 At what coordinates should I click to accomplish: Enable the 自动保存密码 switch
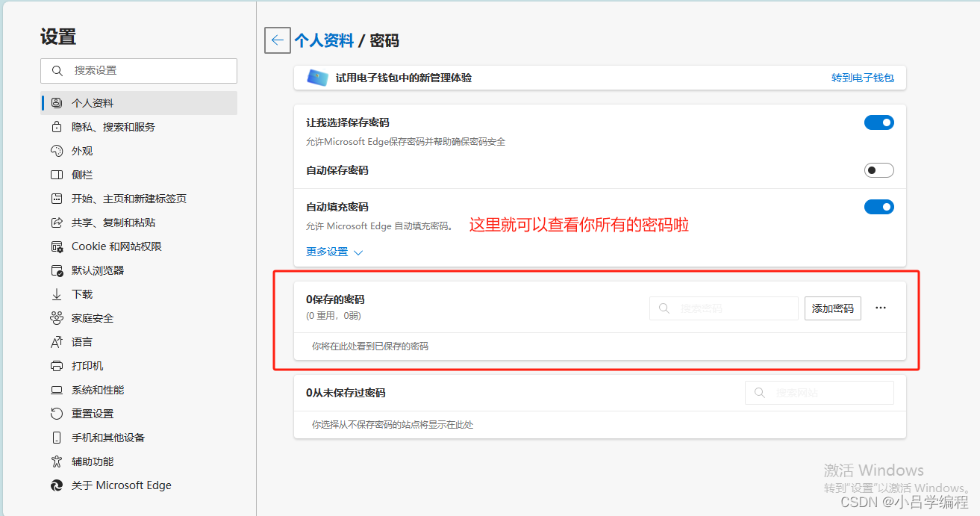[x=879, y=170]
